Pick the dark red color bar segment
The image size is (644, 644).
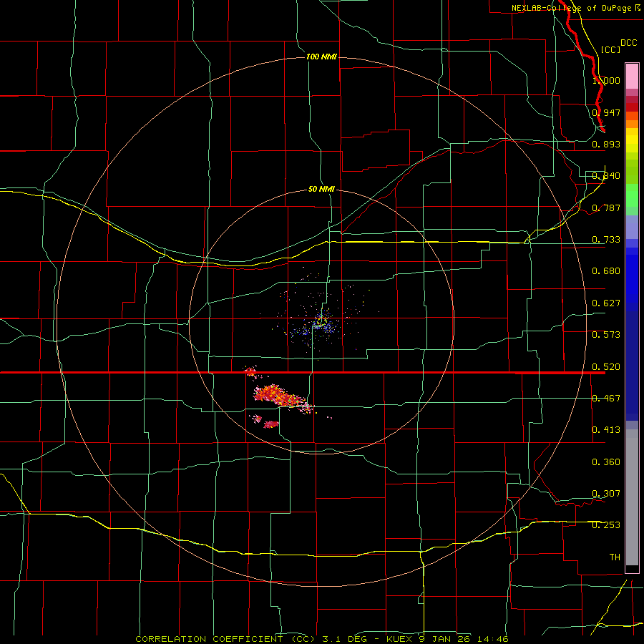(x=632, y=107)
